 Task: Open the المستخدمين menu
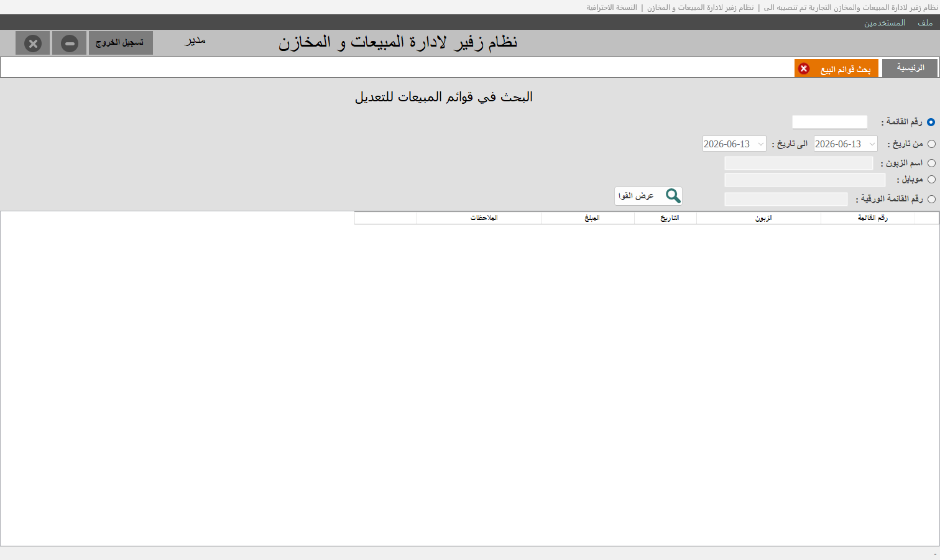pyautogui.click(x=884, y=23)
